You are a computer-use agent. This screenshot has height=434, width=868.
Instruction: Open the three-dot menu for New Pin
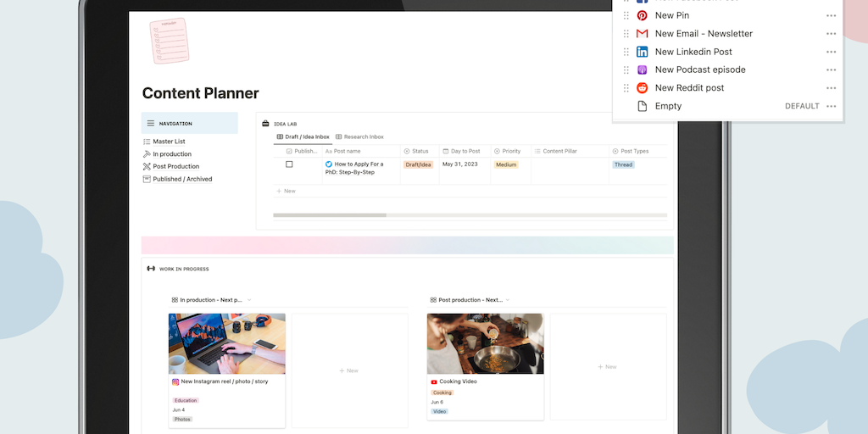click(x=831, y=15)
